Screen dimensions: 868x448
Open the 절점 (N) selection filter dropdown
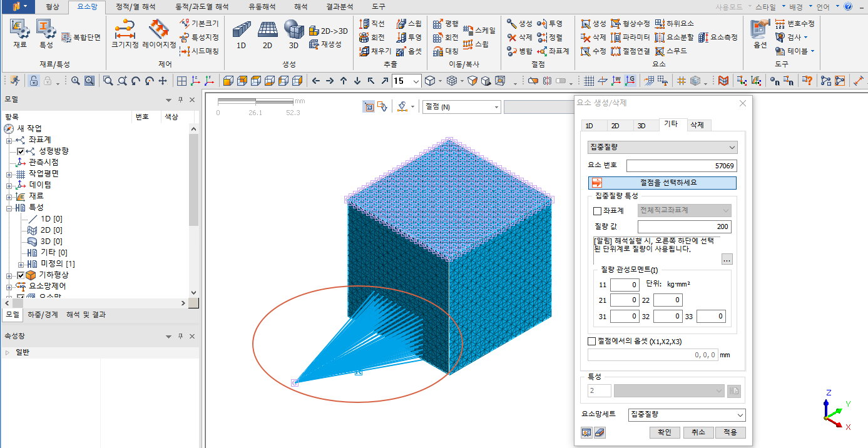(x=462, y=107)
